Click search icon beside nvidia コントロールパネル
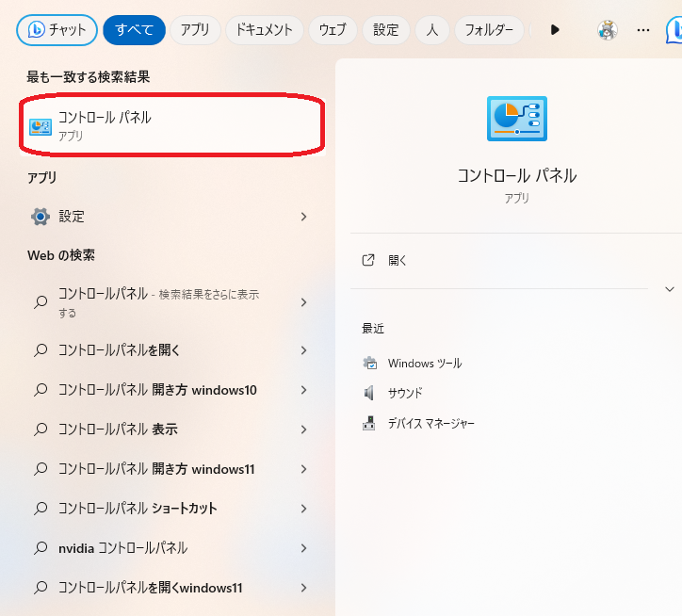This screenshot has height=616, width=682. pos(41,548)
